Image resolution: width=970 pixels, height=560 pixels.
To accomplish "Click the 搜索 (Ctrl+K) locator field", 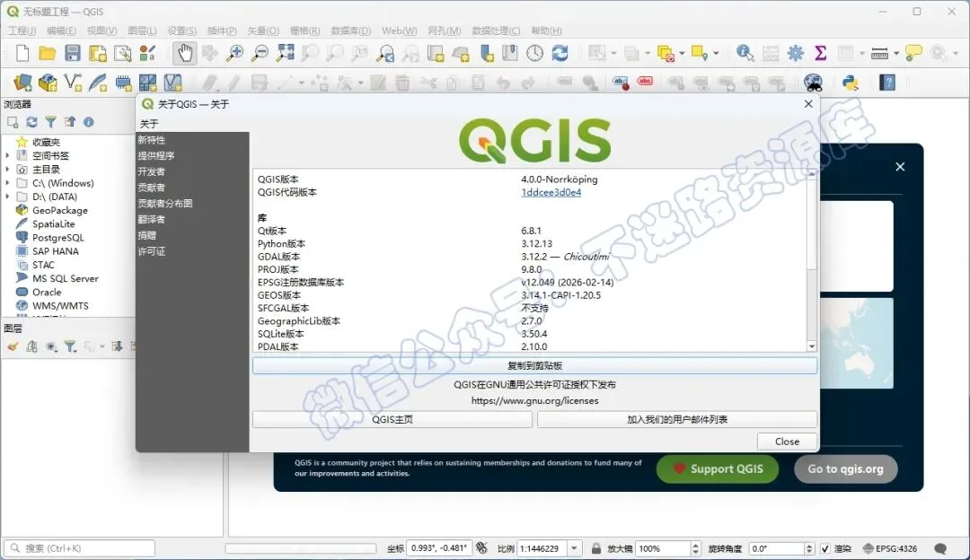I will tap(80, 548).
